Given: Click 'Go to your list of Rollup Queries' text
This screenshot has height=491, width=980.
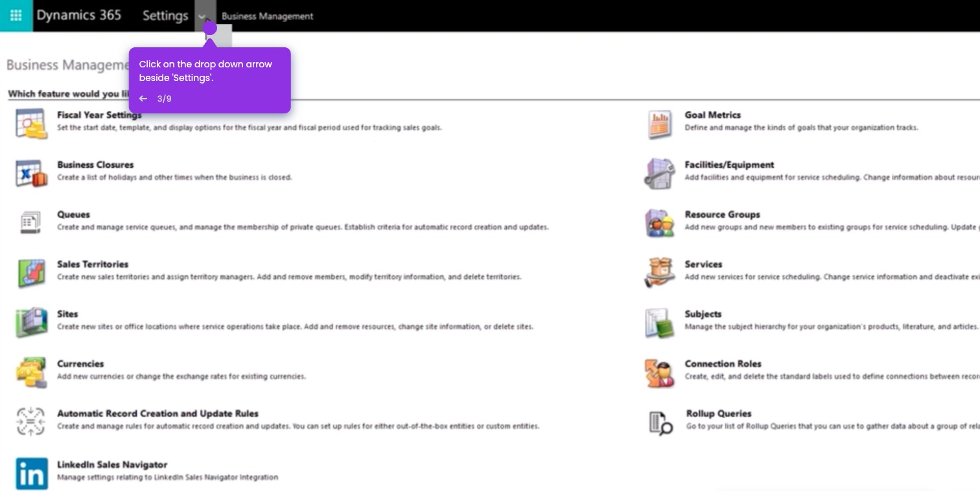Looking at the screenshot, I should pyautogui.click(x=833, y=426).
